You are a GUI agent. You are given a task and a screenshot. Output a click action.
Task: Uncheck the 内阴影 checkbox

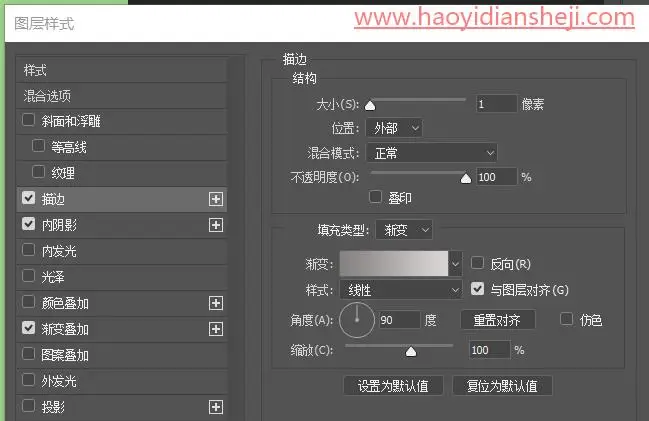(28, 224)
